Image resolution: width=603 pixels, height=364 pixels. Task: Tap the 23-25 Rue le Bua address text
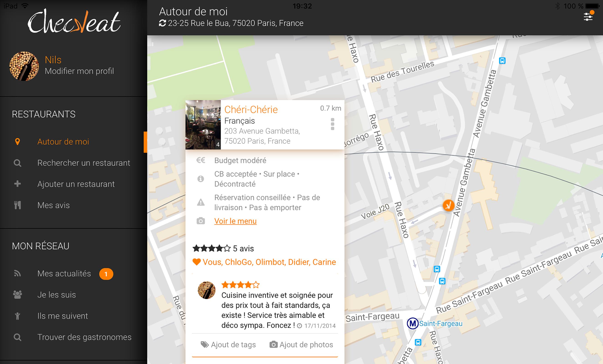tap(236, 23)
